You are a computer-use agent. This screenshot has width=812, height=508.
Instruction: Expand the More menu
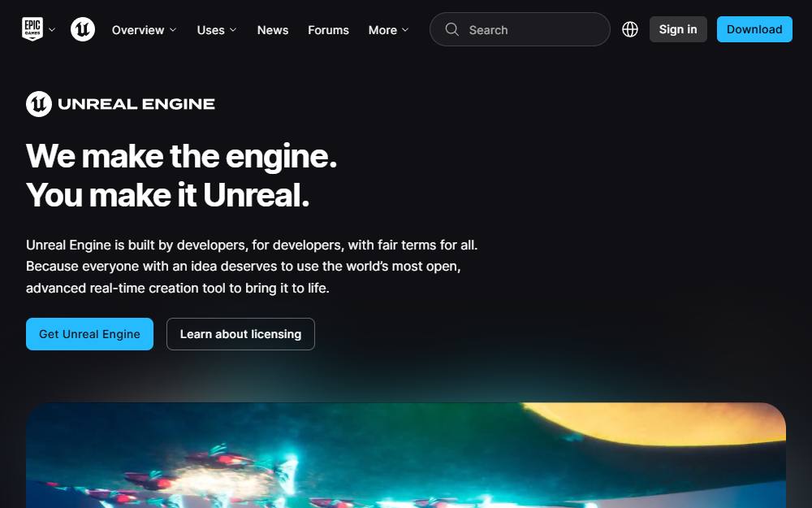pos(388,30)
